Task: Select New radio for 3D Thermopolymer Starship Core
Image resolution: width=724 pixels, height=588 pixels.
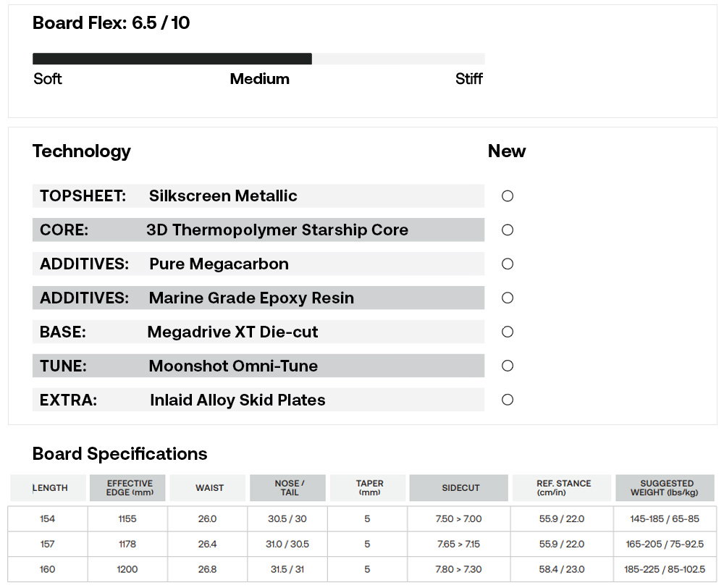Action: click(x=508, y=230)
